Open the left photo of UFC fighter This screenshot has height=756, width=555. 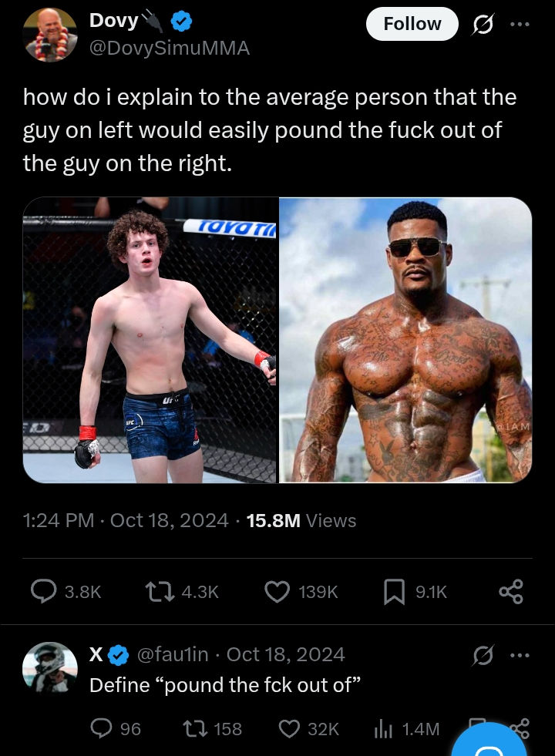coord(150,340)
